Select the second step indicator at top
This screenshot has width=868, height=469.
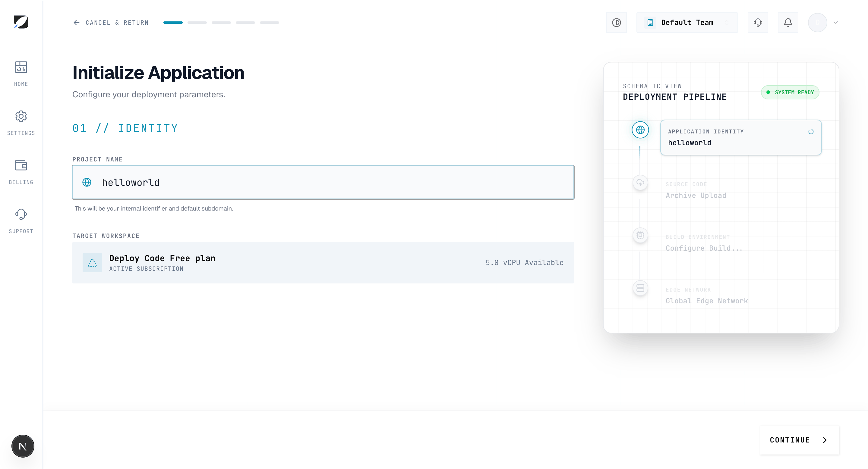coord(197,22)
